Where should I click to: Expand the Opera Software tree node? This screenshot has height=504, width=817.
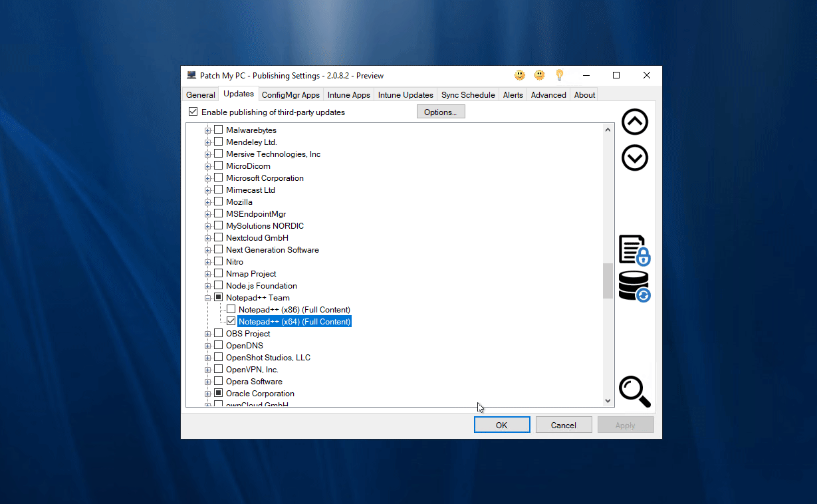(208, 382)
